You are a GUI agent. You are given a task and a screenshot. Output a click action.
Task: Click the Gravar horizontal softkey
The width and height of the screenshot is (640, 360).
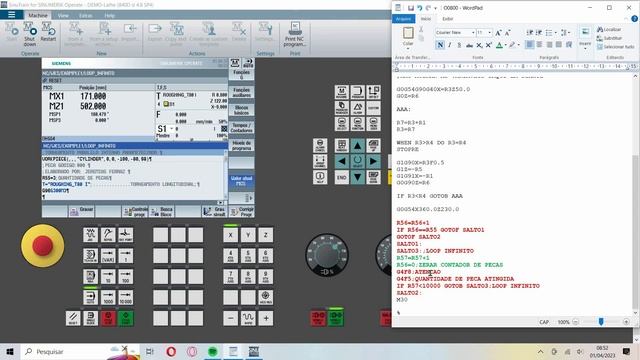click(x=82, y=211)
